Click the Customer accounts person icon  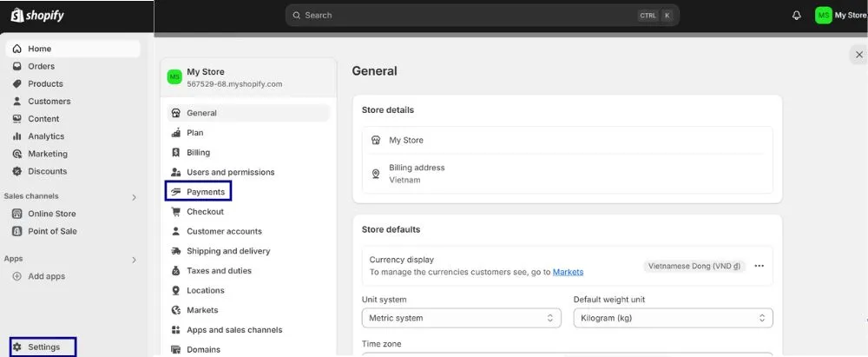pyautogui.click(x=176, y=231)
